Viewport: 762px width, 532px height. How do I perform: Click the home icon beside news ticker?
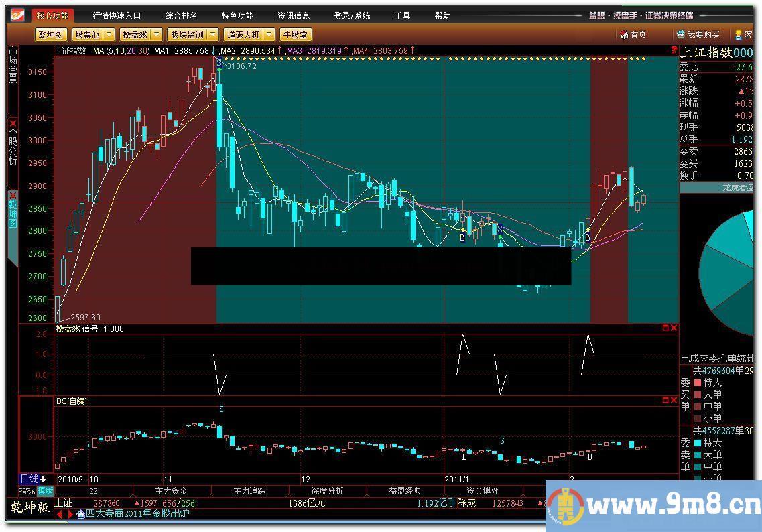tap(80, 514)
